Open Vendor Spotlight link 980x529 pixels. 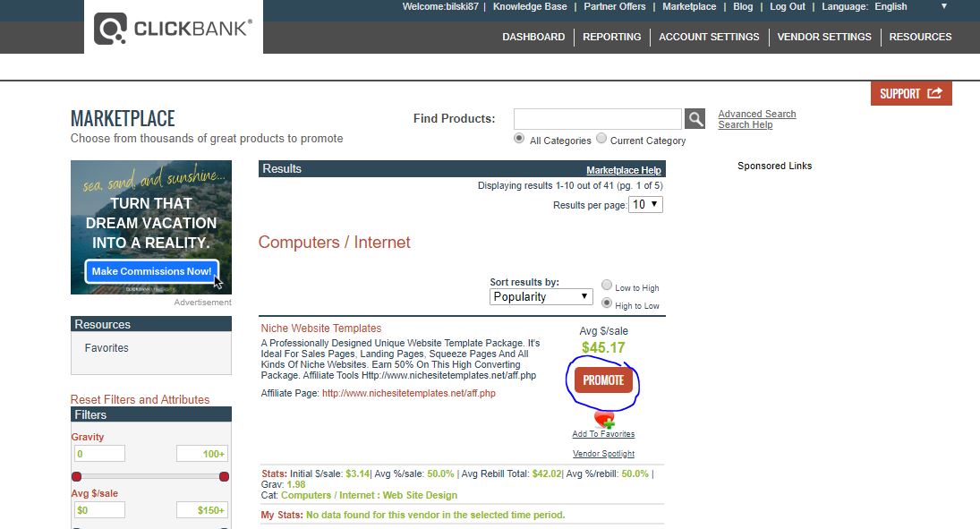click(603, 454)
